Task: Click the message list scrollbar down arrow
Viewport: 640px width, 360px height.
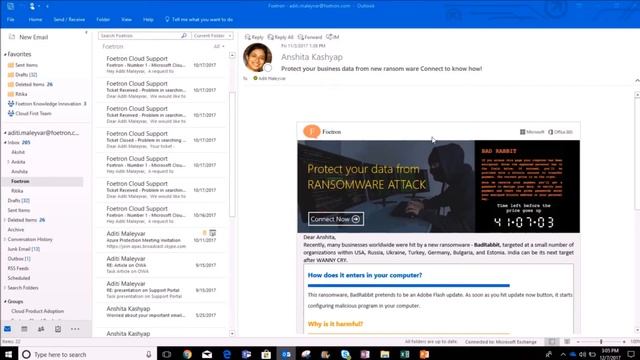Action: pyautogui.click(x=232, y=333)
